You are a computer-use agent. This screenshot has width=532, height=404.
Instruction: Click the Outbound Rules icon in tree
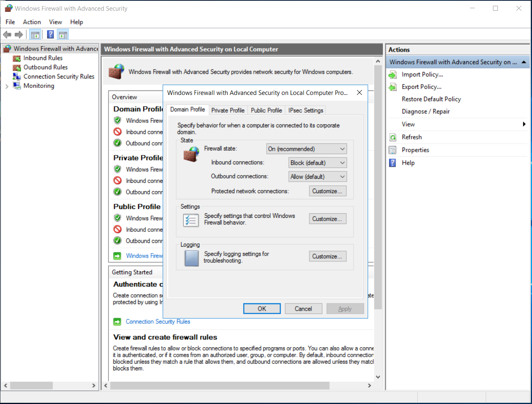click(x=17, y=67)
